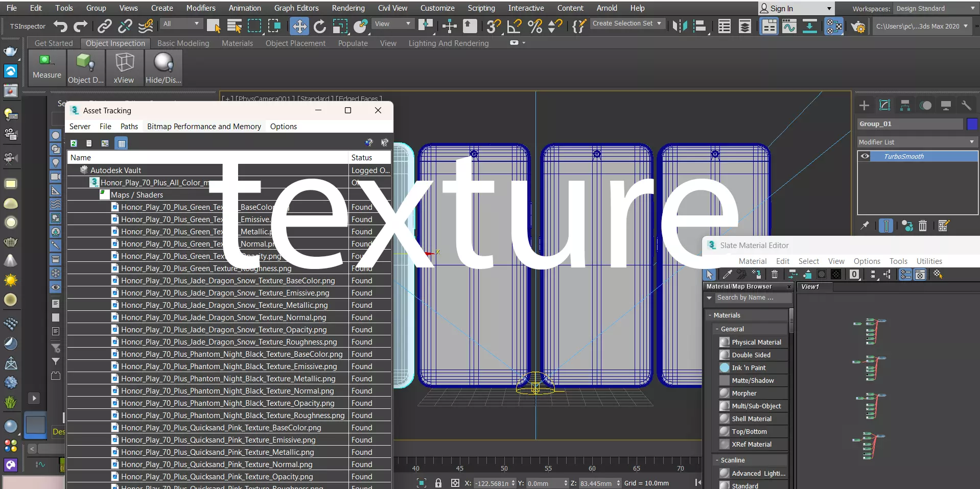Choose the Bind to Space Warp tool
The height and width of the screenshot is (489, 980).
tap(146, 26)
